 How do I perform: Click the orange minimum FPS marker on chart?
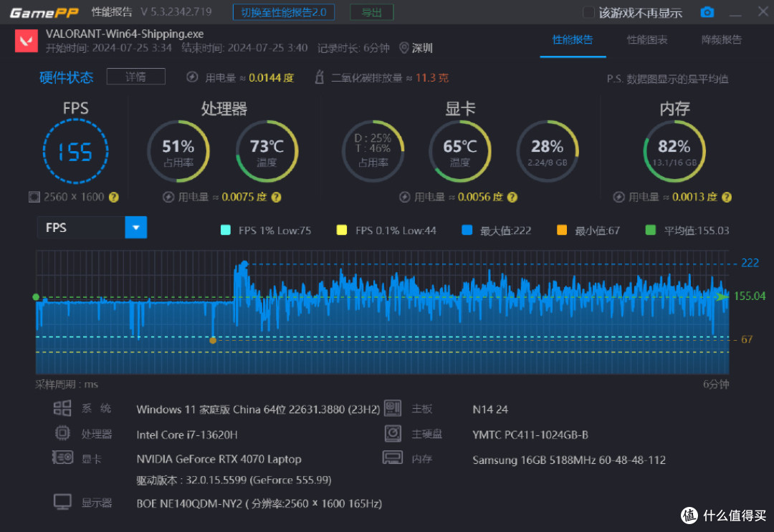coord(213,340)
